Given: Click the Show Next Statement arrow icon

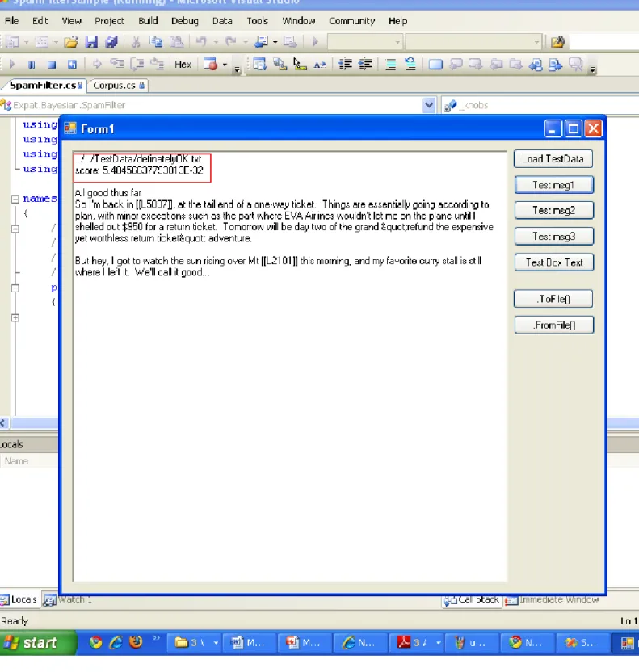Looking at the screenshot, I should (x=97, y=65).
